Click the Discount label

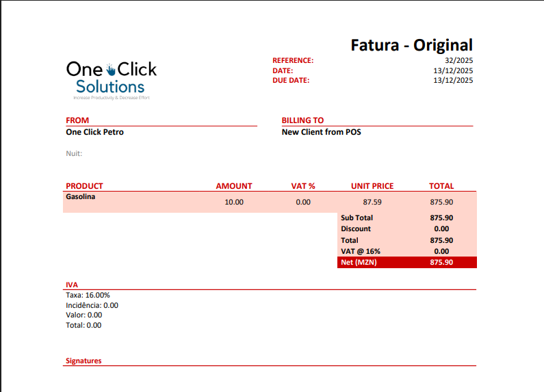(x=356, y=229)
